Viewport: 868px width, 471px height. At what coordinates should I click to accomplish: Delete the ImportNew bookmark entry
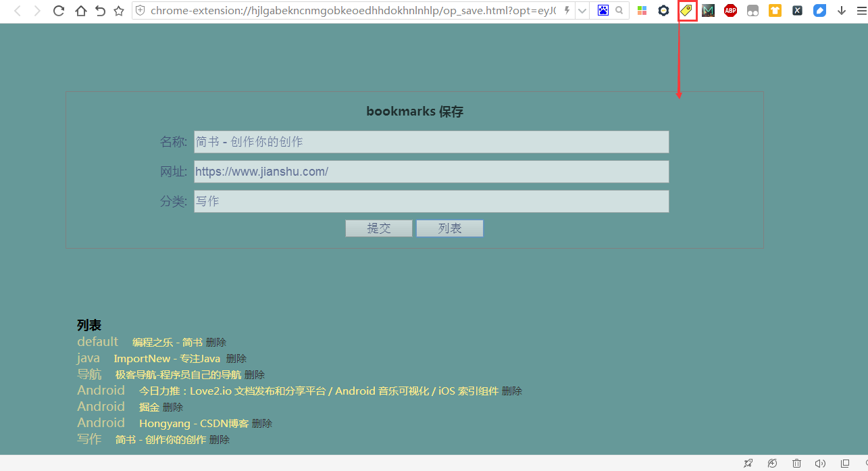point(236,359)
